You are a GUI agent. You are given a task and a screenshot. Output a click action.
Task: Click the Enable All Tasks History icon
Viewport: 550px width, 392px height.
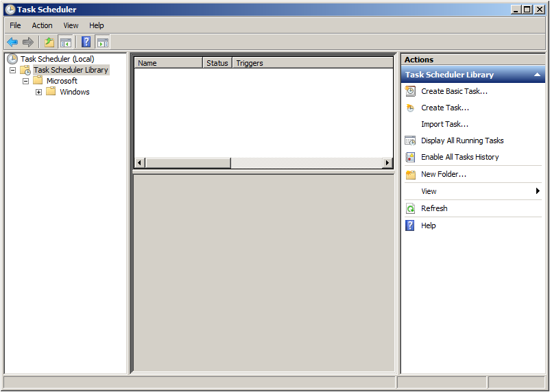(410, 157)
